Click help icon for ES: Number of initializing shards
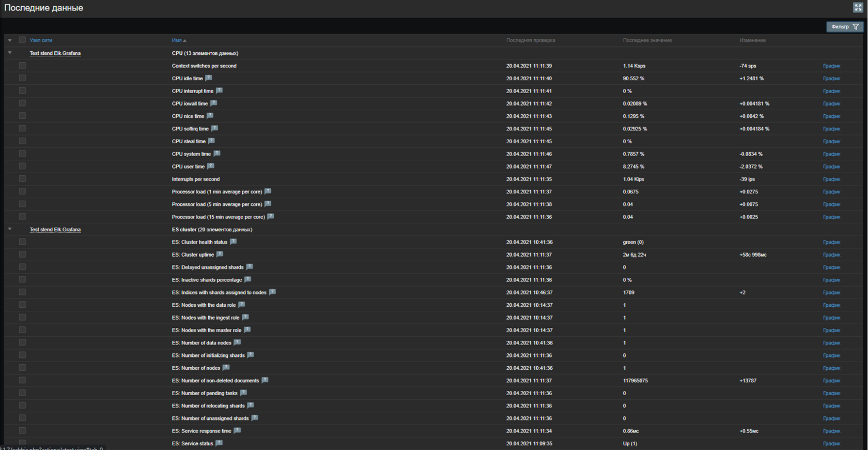This screenshot has width=868, height=450. [x=251, y=355]
